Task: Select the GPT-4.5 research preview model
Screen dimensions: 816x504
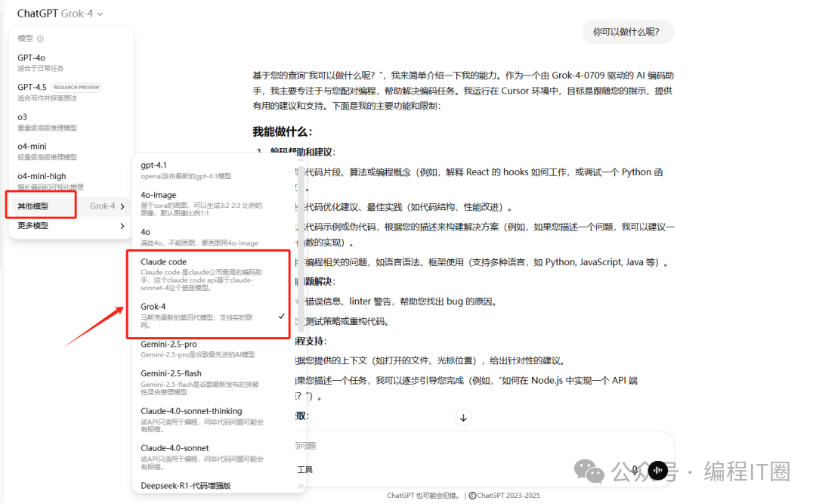Action: pyautogui.click(x=70, y=91)
